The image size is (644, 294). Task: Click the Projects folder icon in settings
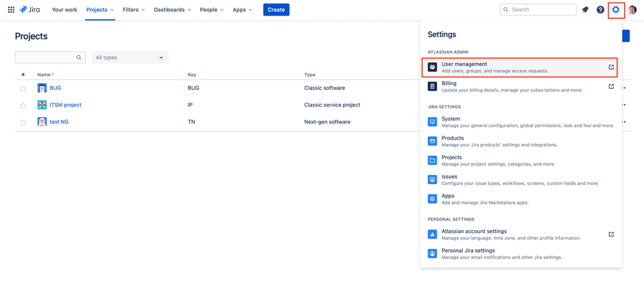[x=432, y=160]
